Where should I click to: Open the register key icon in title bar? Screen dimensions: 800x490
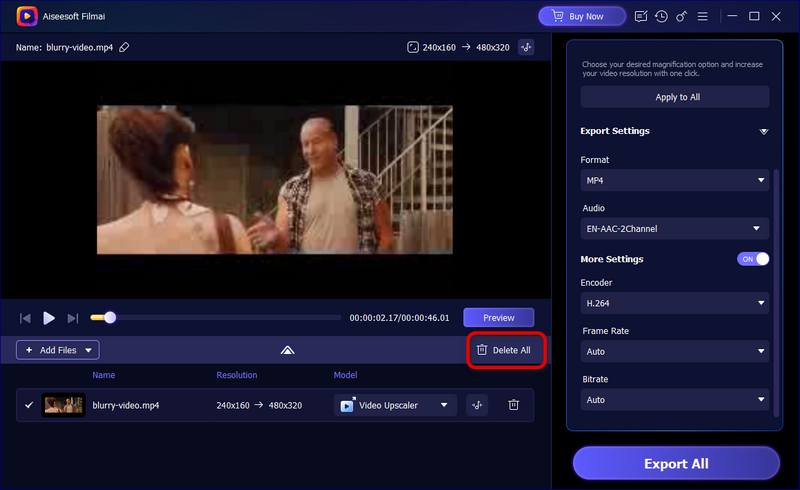pos(682,16)
